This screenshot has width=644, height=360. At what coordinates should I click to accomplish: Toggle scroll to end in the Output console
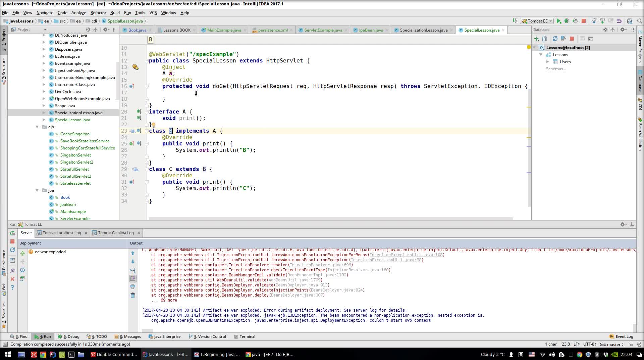[133, 278]
